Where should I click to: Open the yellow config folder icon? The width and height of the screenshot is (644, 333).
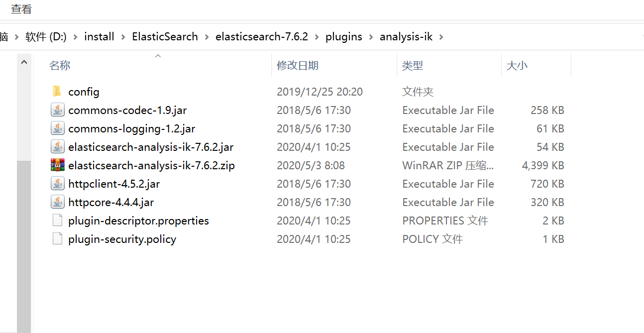pyautogui.click(x=58, y=91)
